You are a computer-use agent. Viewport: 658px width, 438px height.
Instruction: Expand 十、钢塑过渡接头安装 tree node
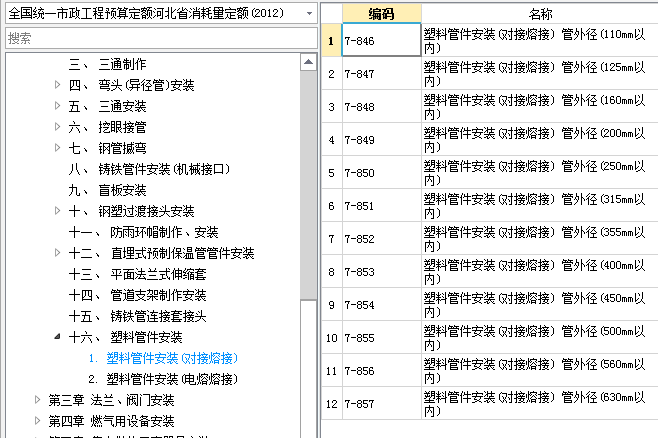click(x=57, y=211)
